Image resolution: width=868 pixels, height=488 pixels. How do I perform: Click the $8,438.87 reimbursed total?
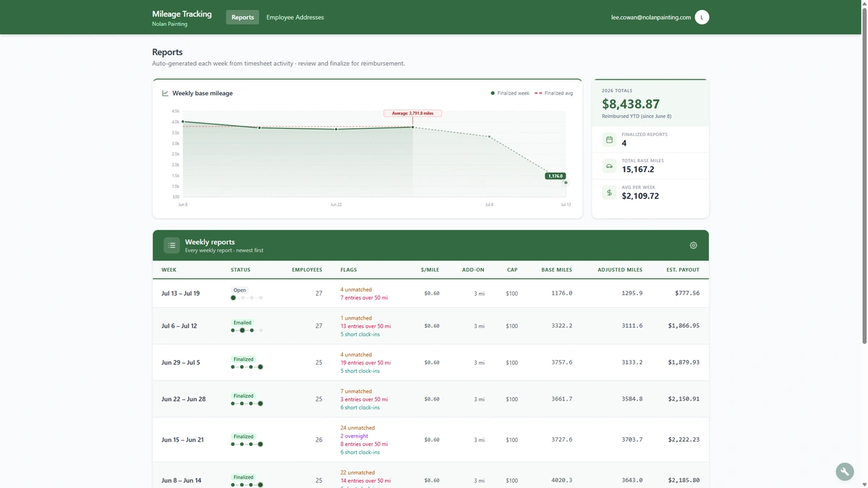(631, 104)
